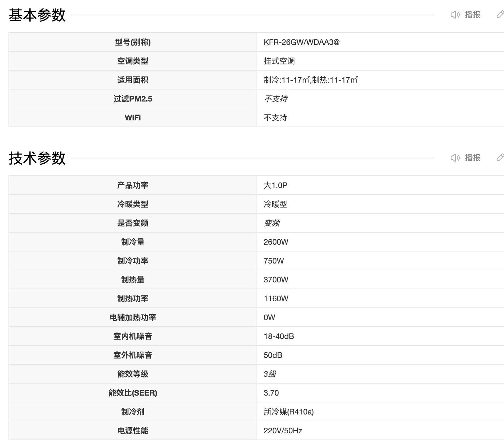Click pencil edit icon for 基本参数 section
The image size is (504, 447).
point(500,15)
